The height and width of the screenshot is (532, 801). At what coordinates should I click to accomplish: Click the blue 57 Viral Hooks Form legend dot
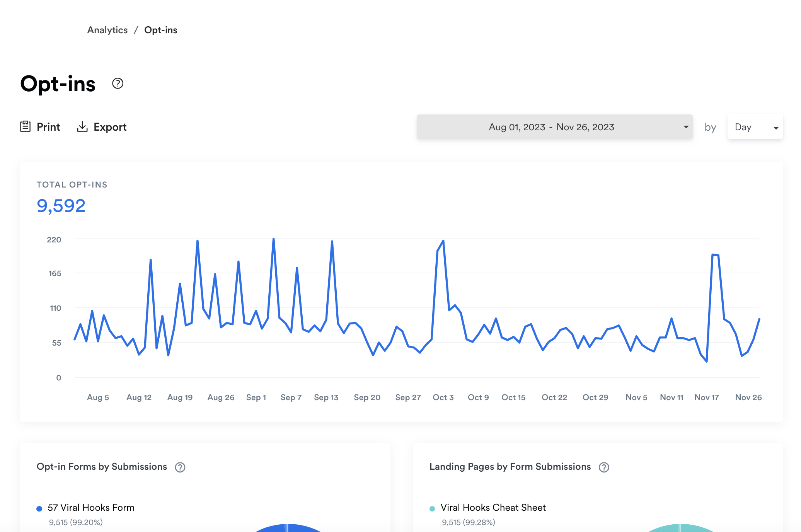39,508
